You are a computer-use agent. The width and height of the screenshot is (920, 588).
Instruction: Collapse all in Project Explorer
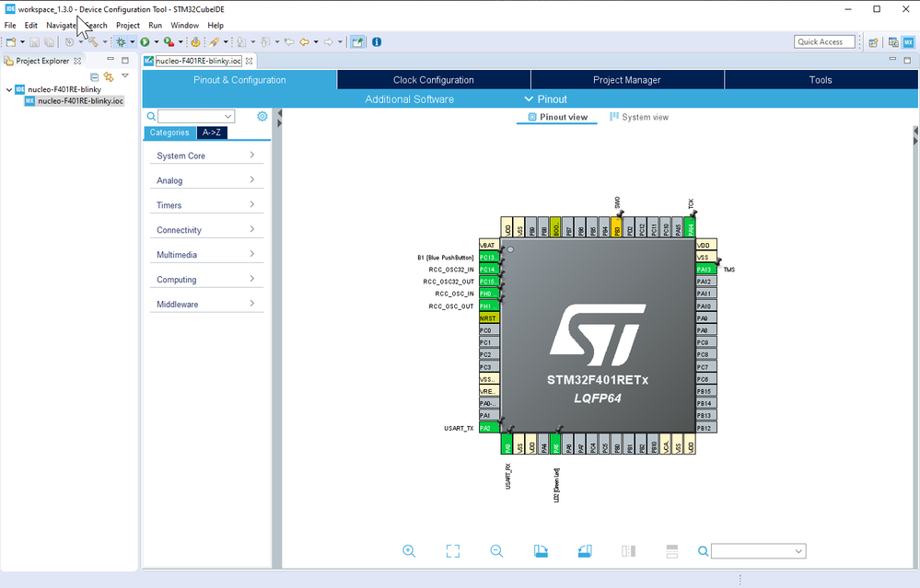[x=95, y=76]
